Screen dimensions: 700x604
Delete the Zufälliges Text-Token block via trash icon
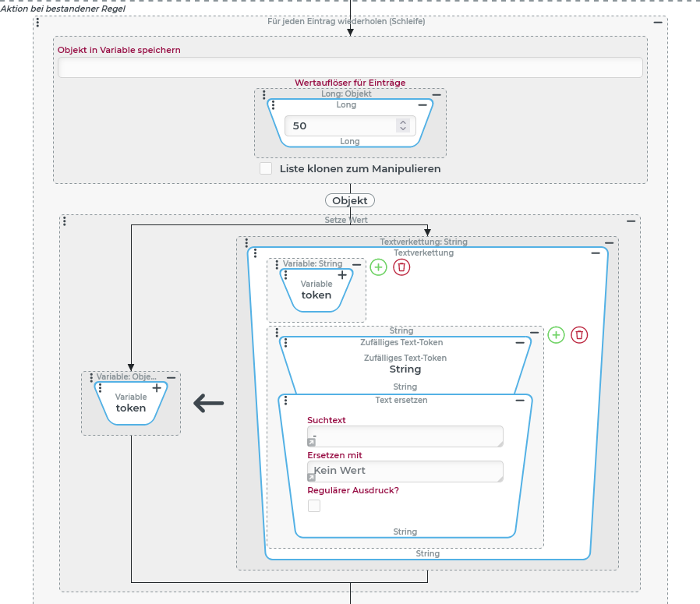click(x=579, y=334)
